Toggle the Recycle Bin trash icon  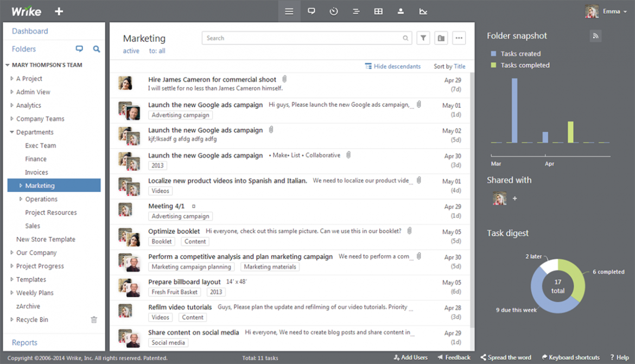coord(94,320)
